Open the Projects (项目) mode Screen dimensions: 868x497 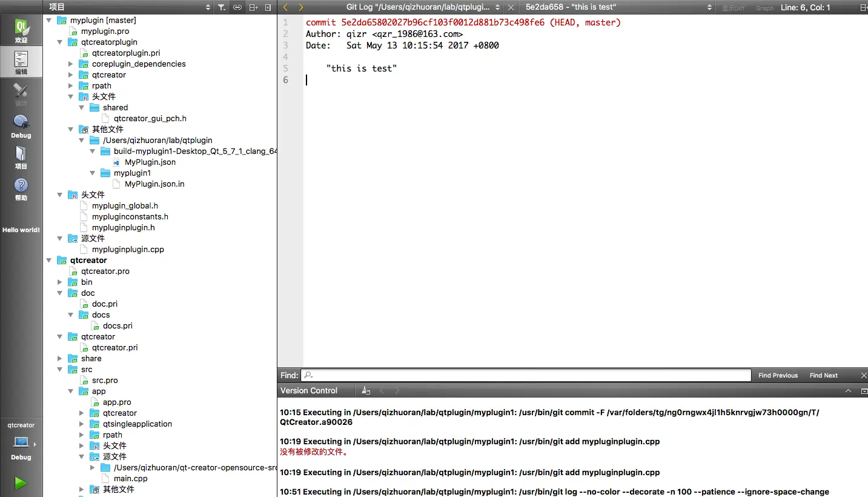click(21, 157)
